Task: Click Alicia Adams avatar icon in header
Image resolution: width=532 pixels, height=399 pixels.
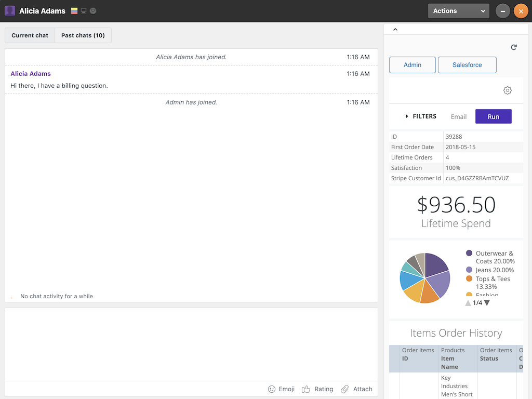Action: click(x=10, y=11)
